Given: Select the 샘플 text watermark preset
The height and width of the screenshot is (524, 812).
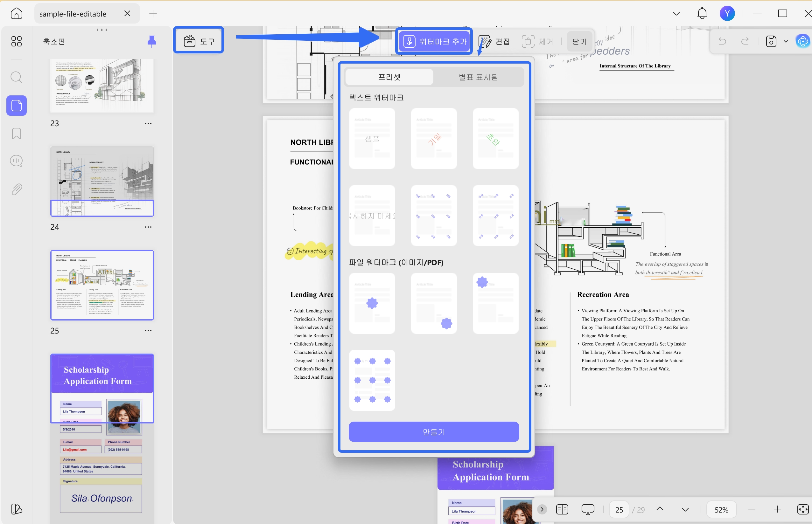Looking at the screenshot, I should tap(372, 139).
